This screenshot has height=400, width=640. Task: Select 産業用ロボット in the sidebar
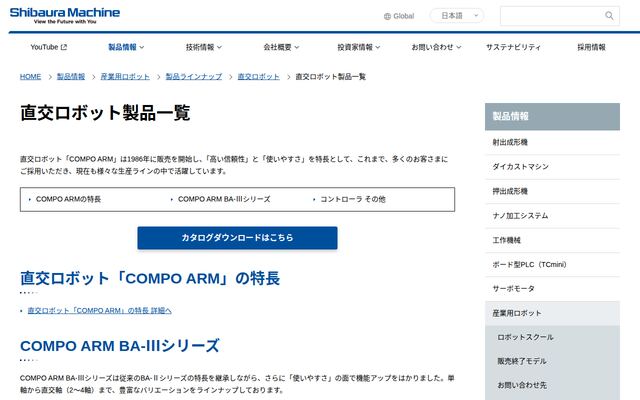552,313
